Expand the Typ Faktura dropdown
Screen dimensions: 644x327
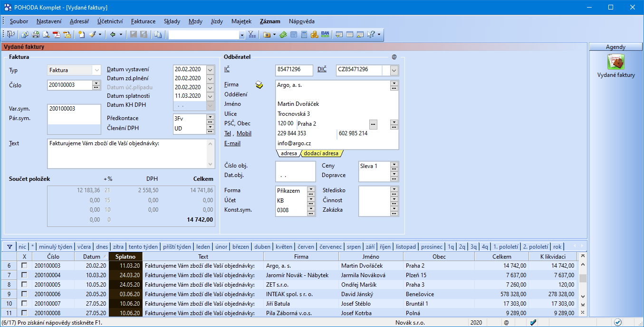click(x=97, y=70)
